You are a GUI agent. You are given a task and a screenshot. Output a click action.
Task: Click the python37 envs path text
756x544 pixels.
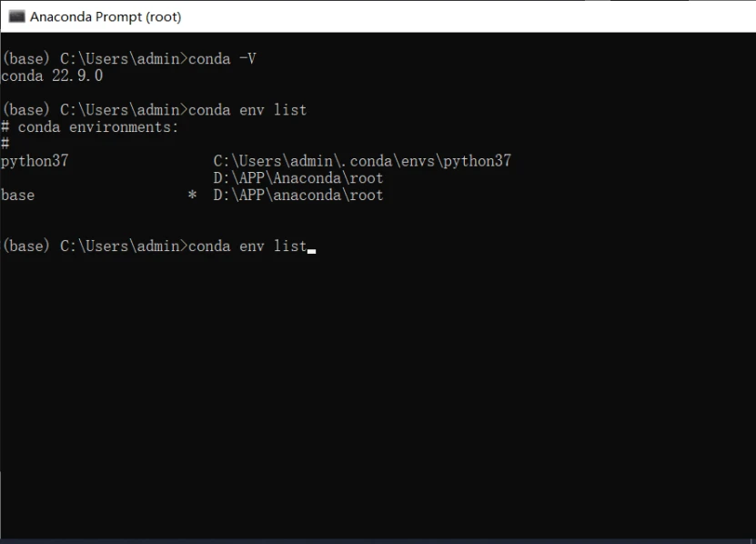click(361, 161)
